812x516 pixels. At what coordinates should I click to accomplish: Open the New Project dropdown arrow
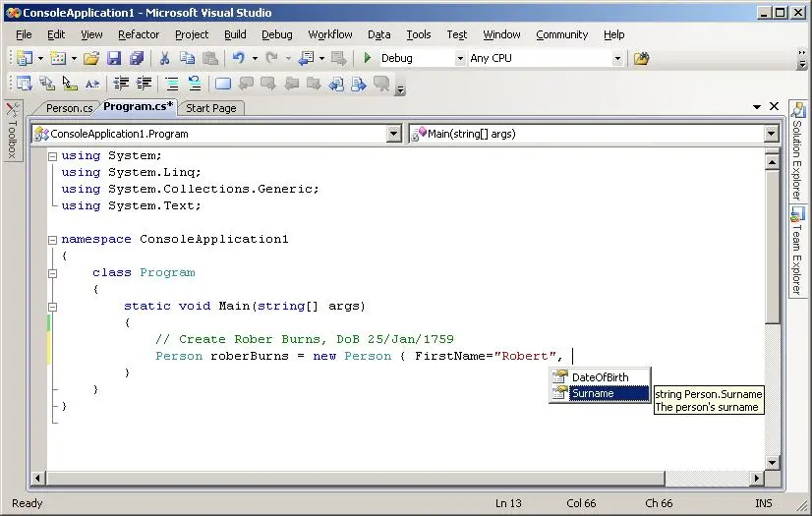point(40,59)
